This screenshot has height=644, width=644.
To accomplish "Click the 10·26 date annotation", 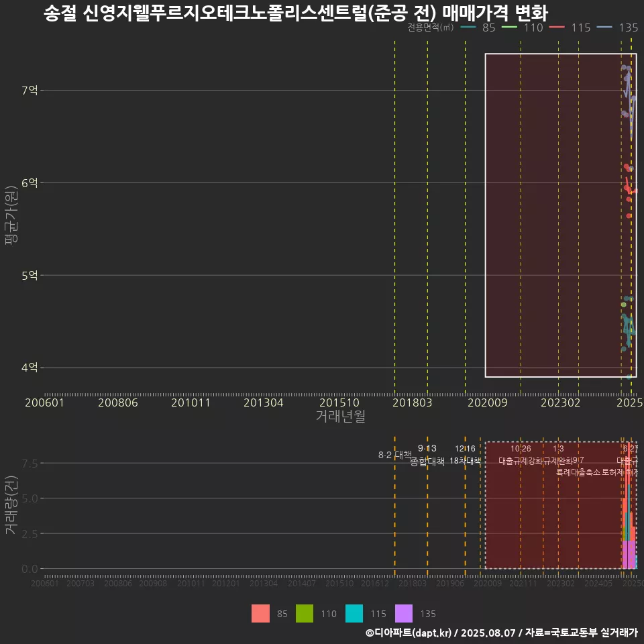I will (521, 449).
